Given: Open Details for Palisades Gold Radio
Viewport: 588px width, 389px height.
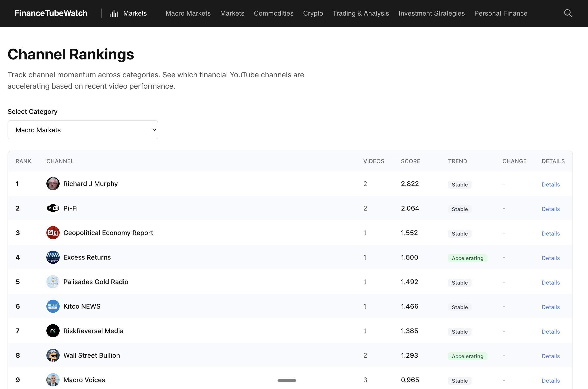Looking at the screenshot, I should (551, 282).
